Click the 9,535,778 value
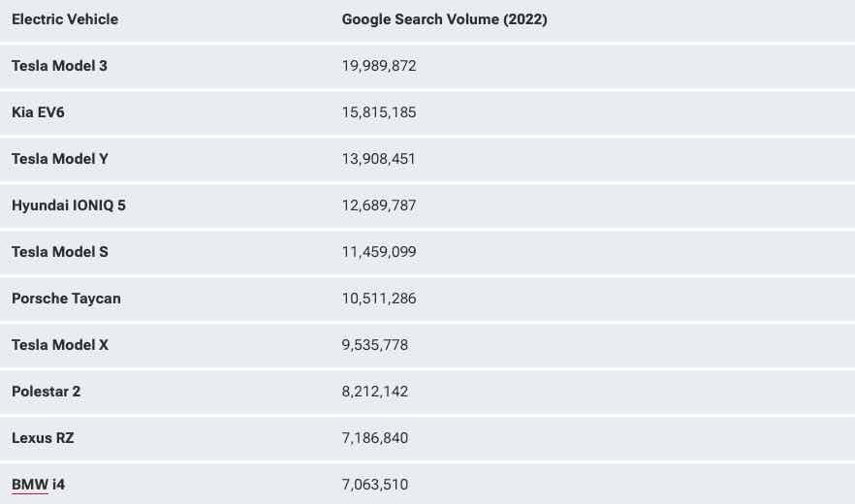This screenshot has width=855, height=504. tap(375, 345)
